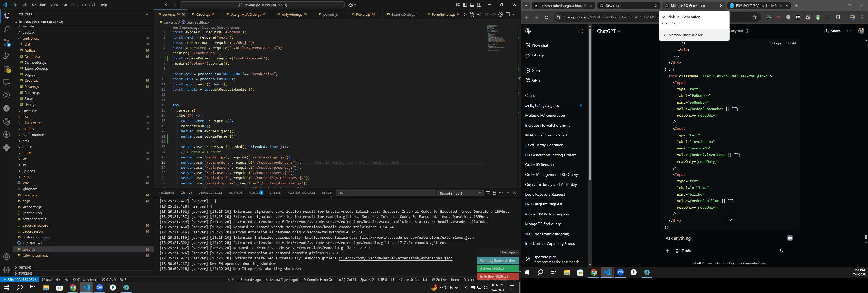Toggle the Primary Side Bar layout

tap(465, 5)
